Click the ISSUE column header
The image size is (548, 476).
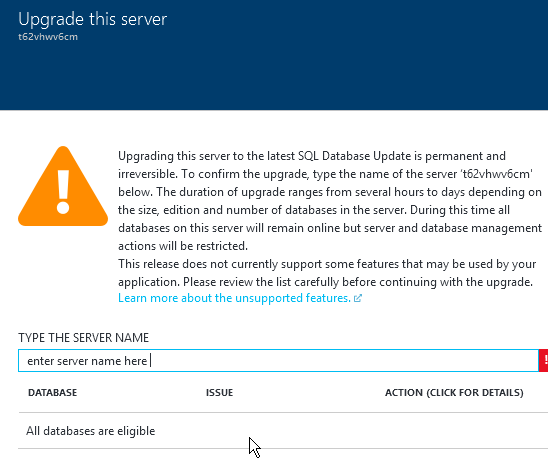(219, 392)
